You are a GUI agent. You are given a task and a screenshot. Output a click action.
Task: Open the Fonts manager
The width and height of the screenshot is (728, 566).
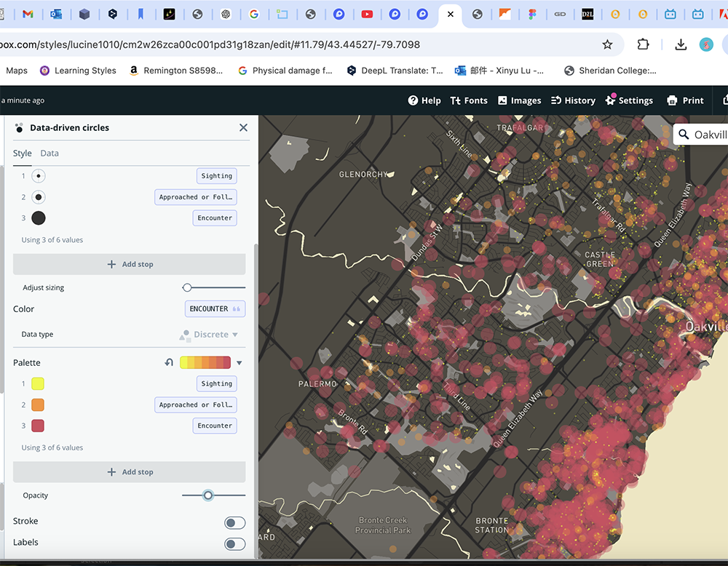click(469, 100)
